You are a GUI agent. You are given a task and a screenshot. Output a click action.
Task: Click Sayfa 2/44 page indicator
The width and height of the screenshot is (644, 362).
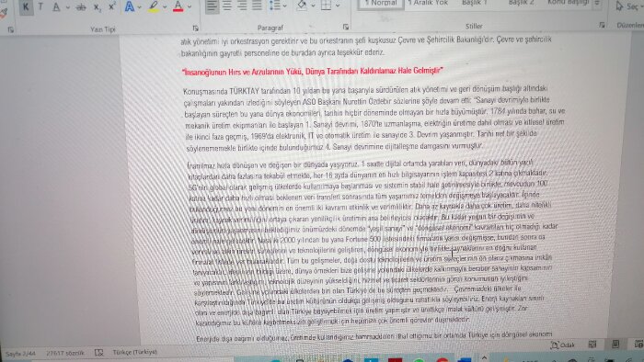20,354
